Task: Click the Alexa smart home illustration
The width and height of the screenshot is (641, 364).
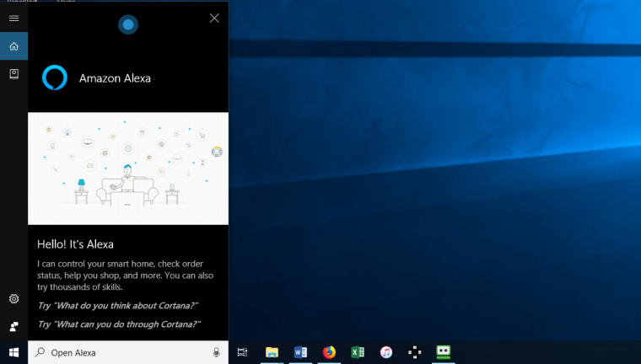Action: [x=128, y=169]
